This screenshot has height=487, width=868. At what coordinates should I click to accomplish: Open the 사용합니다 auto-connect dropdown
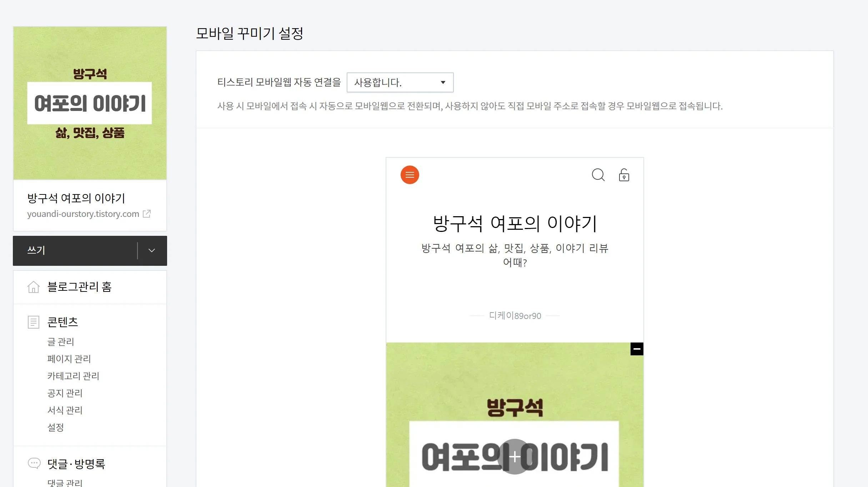400,82
